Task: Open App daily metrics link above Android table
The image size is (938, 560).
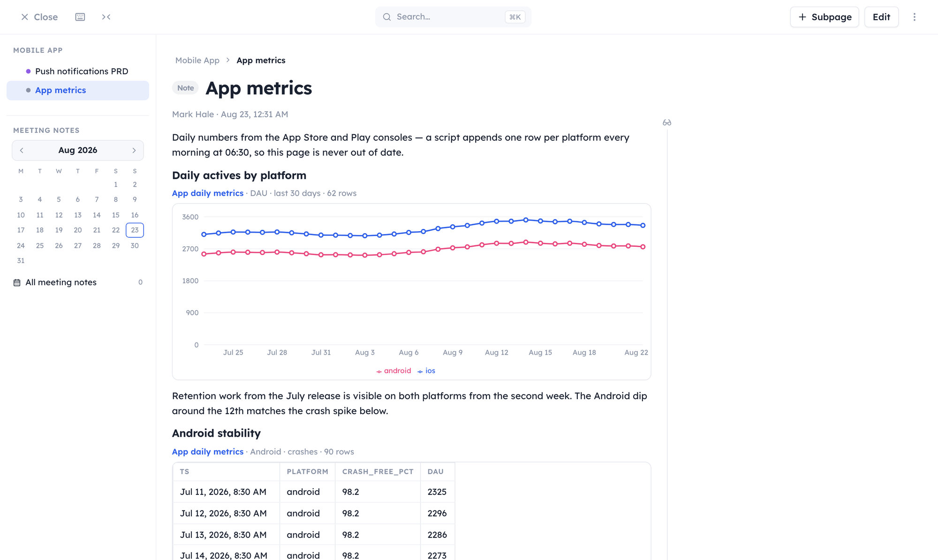Action: tap(208, 452)
